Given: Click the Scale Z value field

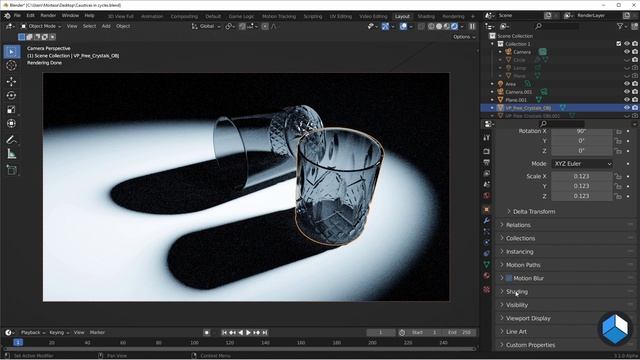Looking at the screenshot, I should (582, 196).
